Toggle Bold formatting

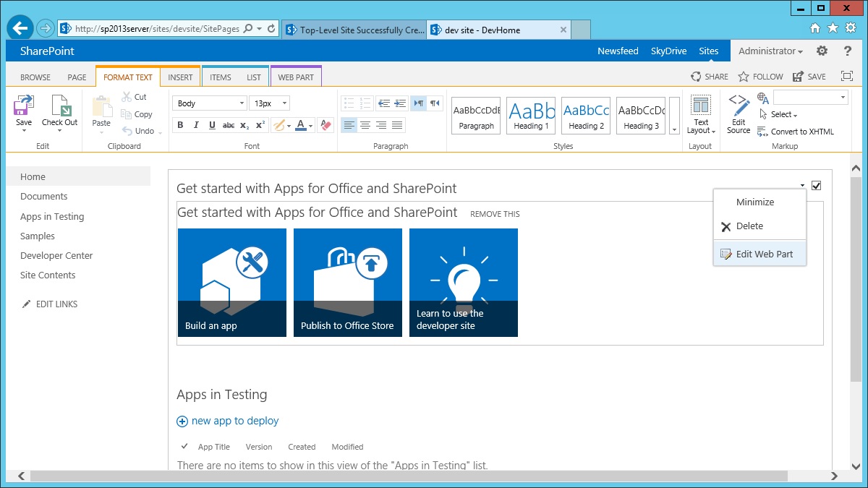pos(180,124)
